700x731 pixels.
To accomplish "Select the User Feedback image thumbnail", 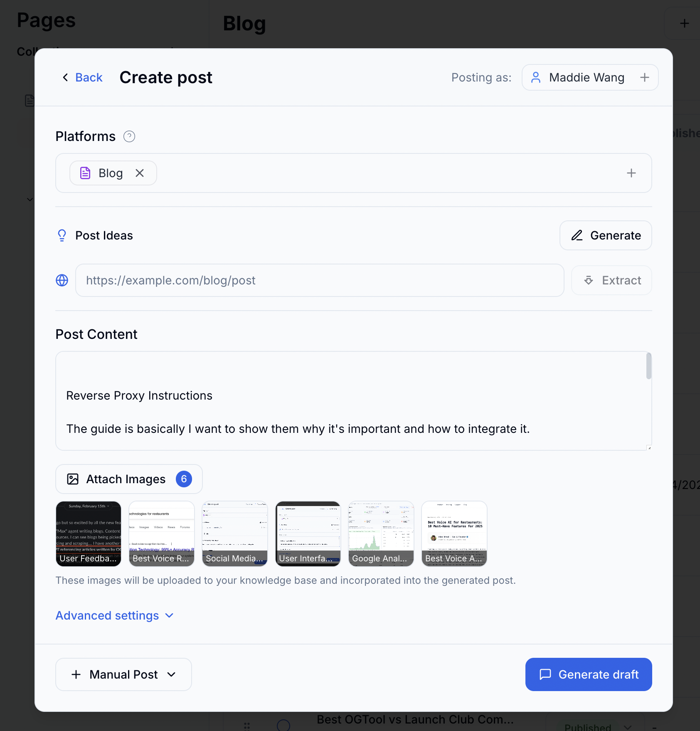I will 89,534.
